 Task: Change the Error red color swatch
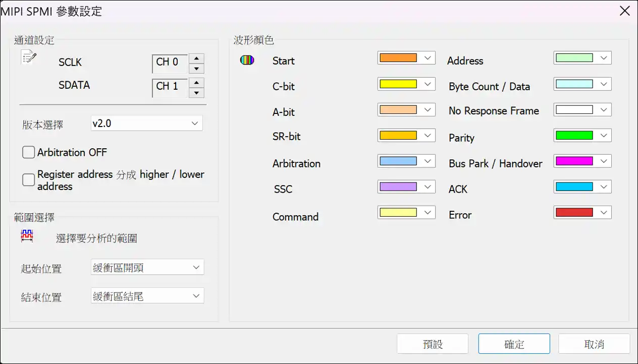582,212
